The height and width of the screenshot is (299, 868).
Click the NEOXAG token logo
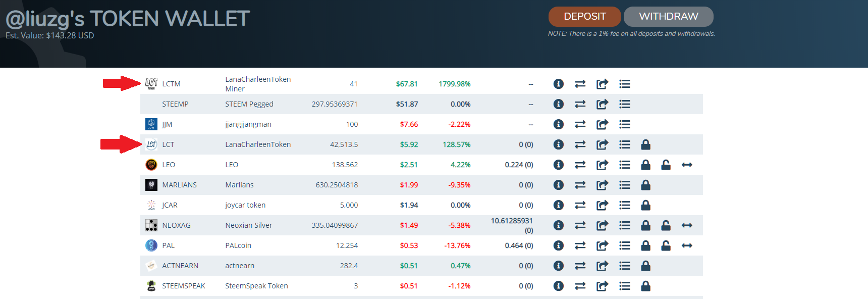pyautogui.click(x=151, y=225)
